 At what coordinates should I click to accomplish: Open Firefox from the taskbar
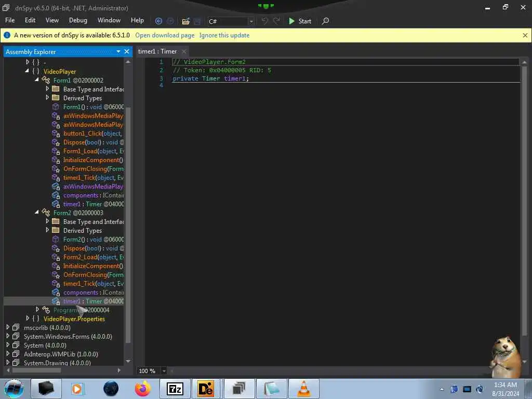[x=143, y=389]
